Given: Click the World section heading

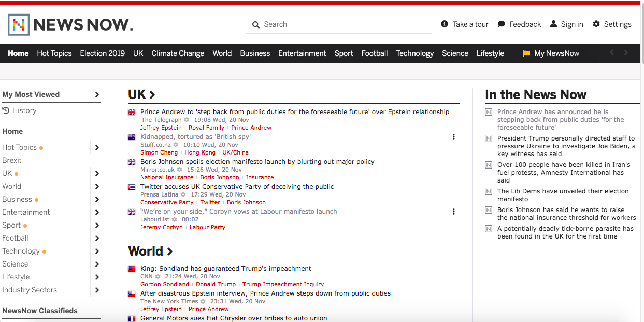Looking at the screenshot, I should point(150,251).
